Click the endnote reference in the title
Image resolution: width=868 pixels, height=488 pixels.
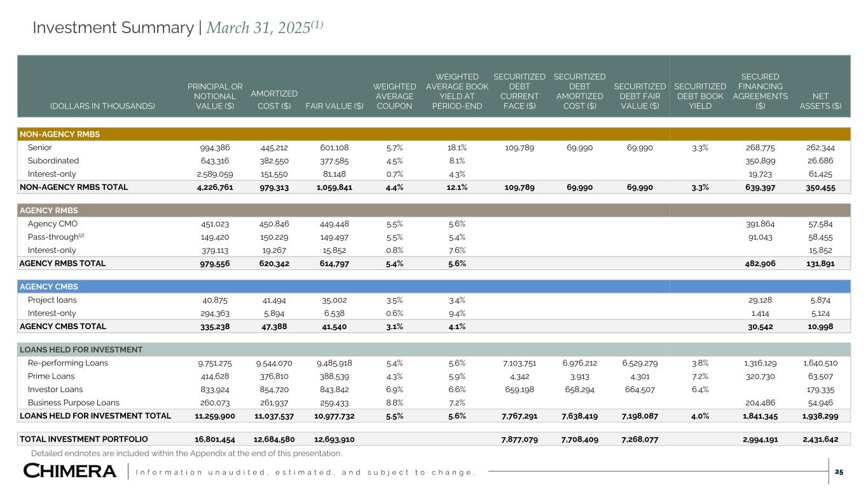click(317, 24)
